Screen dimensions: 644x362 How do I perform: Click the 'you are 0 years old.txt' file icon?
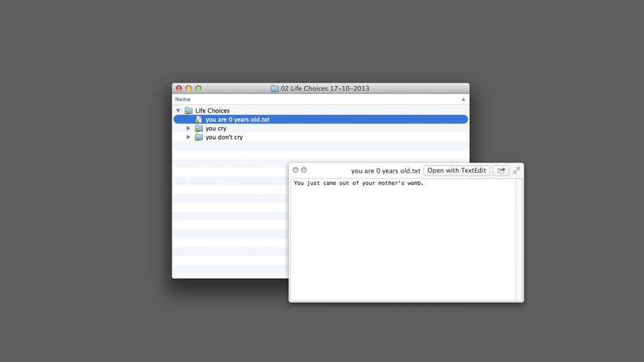(x=199, y=120)
